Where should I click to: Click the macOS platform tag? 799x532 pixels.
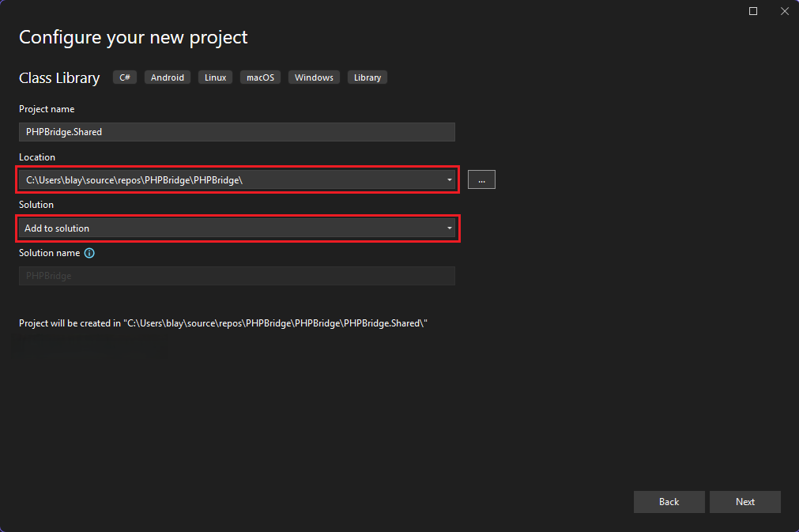click(x=260, y=77)
